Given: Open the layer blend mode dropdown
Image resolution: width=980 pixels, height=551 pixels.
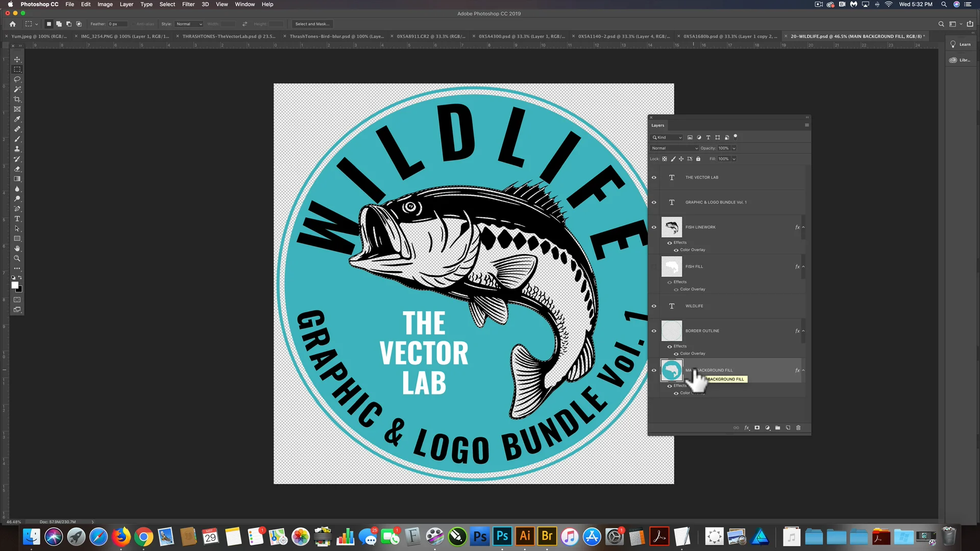Looking at the screenshot, I should coord(674,148).
